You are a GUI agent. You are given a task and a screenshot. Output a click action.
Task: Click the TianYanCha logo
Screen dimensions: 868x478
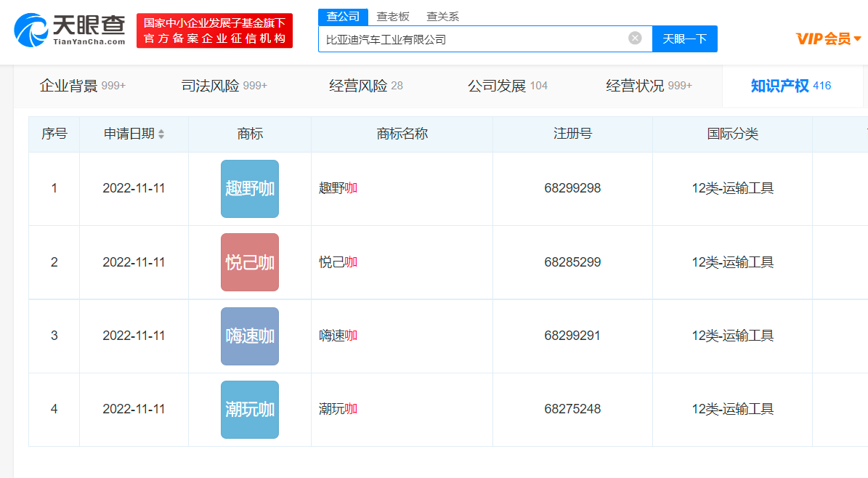(69, 31)
